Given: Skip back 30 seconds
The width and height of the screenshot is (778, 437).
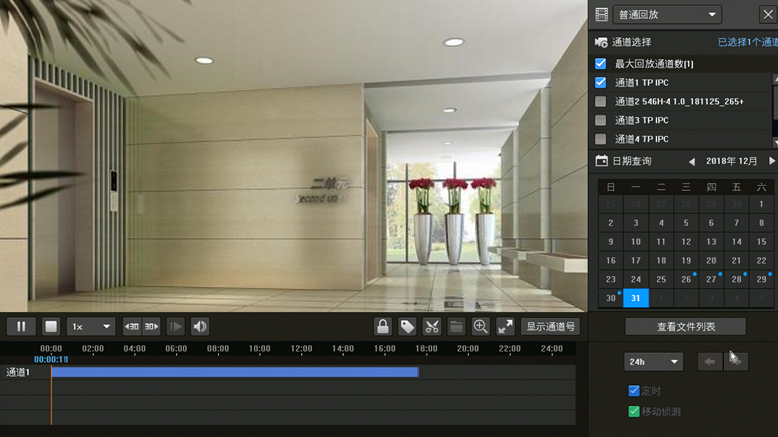Looking at the screenshot, I should tap(131, 326).
